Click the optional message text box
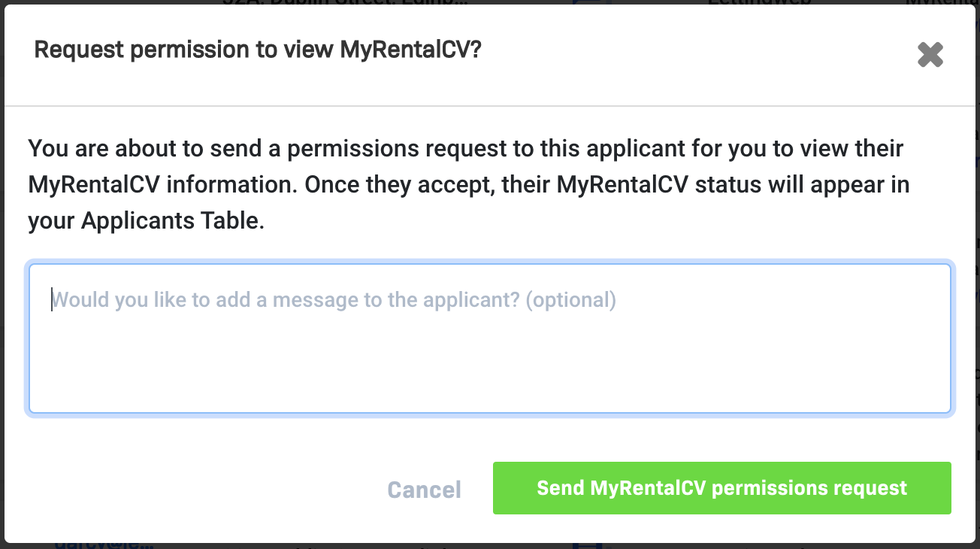The image size is (980, 549). point(490,338)
